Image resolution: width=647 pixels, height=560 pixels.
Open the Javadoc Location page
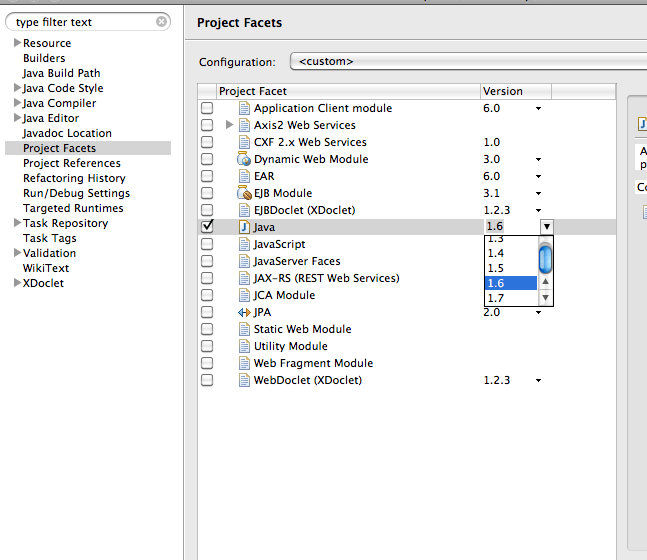(x=67, y=133)
